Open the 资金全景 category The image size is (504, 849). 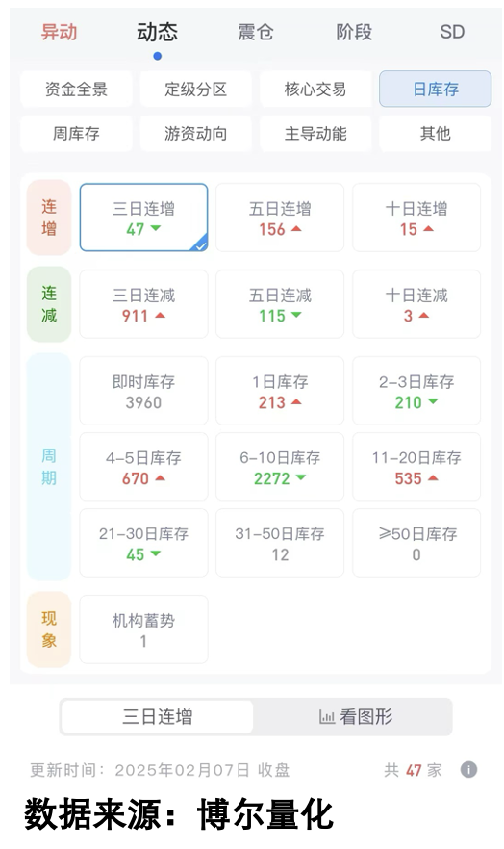tap(76, 89)
